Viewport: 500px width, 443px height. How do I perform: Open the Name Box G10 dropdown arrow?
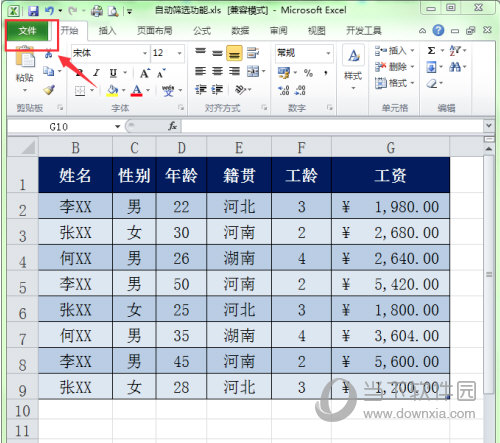(x=117, y=126)
